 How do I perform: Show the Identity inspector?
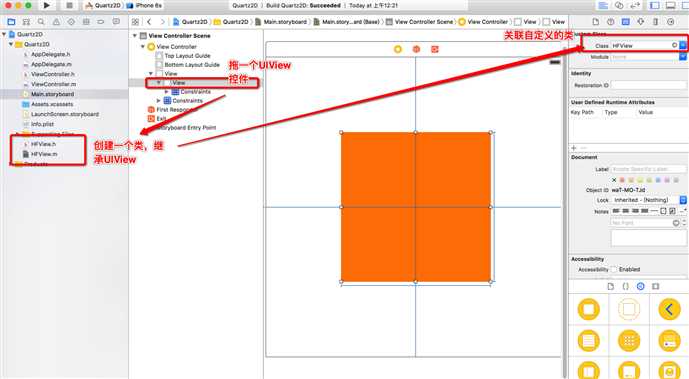(626, 22)
